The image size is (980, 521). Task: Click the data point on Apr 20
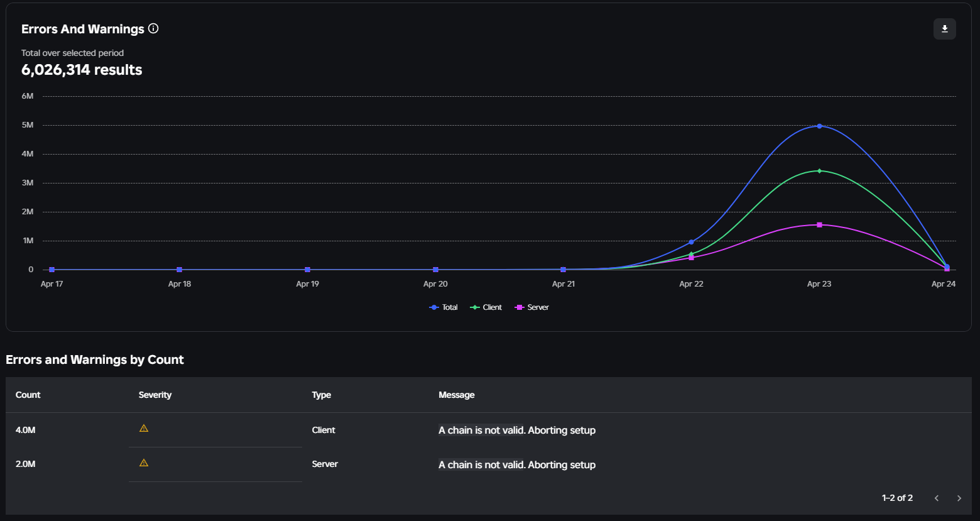coord(435,270)
